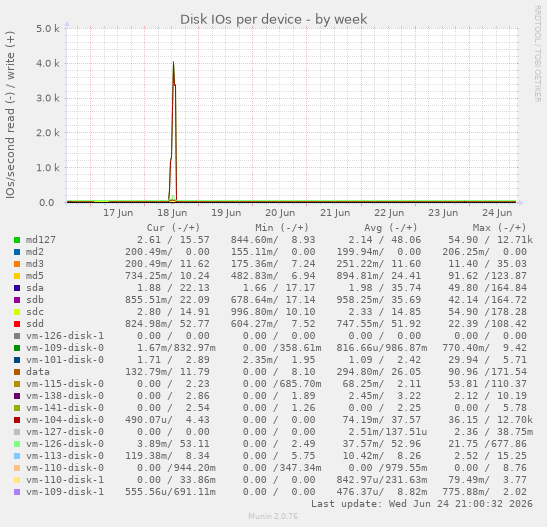Click the 'vm-126-disk-1' legend label

tap(65, 336)
